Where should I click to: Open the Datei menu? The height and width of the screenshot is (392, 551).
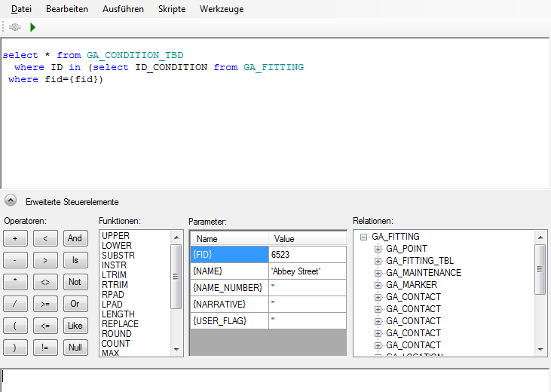click(21, 9)
